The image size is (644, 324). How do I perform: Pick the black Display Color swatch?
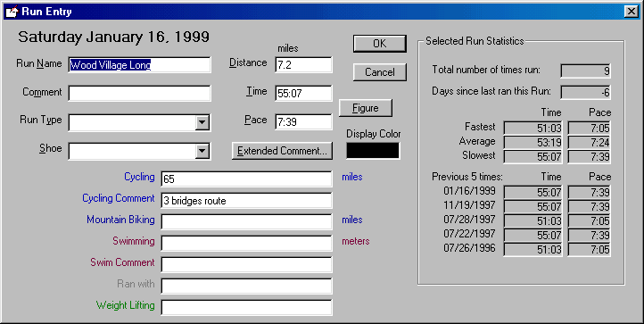(x=373, y=151)
